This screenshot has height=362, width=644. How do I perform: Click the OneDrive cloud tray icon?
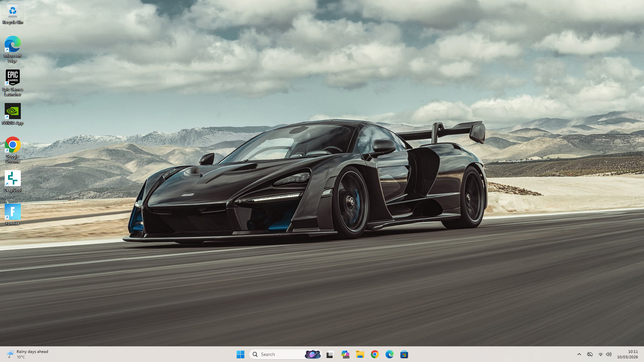pyautogui.click(x=590, y=354)
